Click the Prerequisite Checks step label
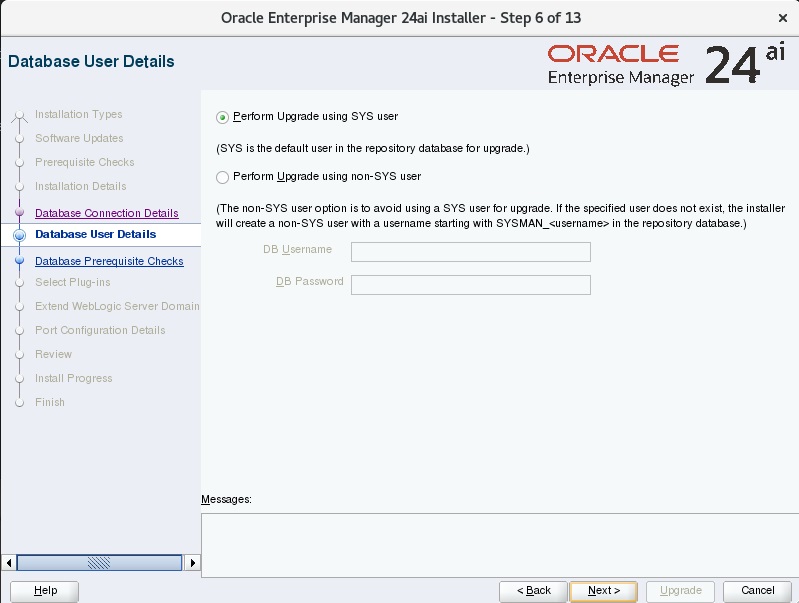This screenshot has width=799, height=603. pyautogui.click(x=85, y=162)
